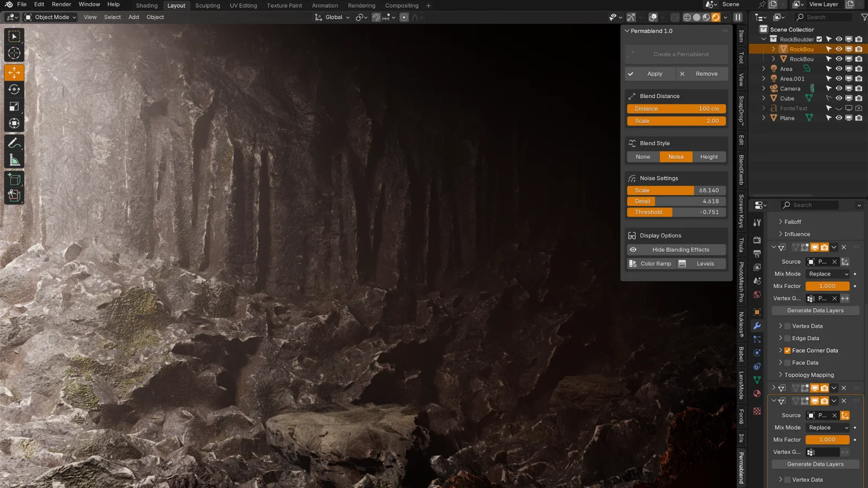Screen dimensions: 868x488
Task: Select the Annotate tool
Action: [x=14, y=143]
